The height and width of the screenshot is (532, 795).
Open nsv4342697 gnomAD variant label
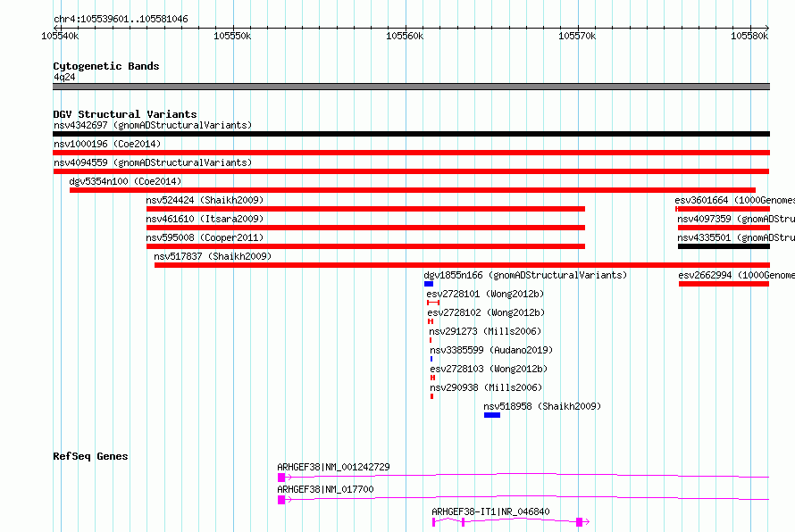[x=153, y=125]
